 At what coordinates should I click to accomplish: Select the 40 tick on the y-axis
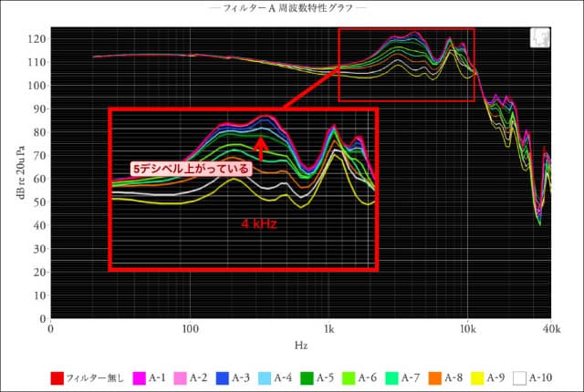tap(39, 225)
